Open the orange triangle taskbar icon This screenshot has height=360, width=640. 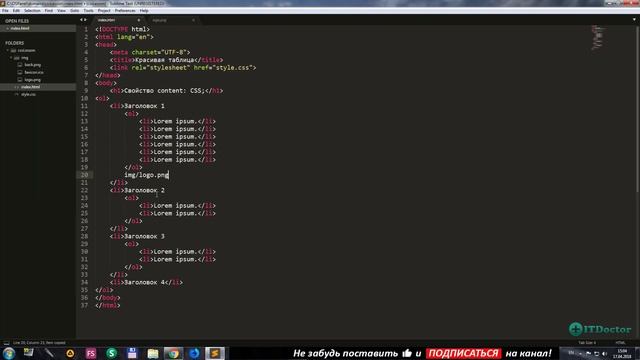pyautogui.click(x=70, y=353)
